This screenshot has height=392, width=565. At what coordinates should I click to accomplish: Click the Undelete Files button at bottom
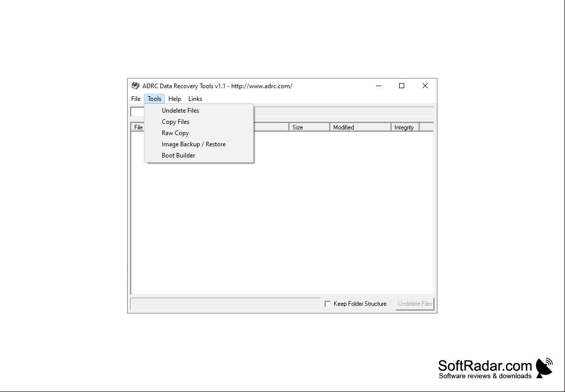(415, 304)
